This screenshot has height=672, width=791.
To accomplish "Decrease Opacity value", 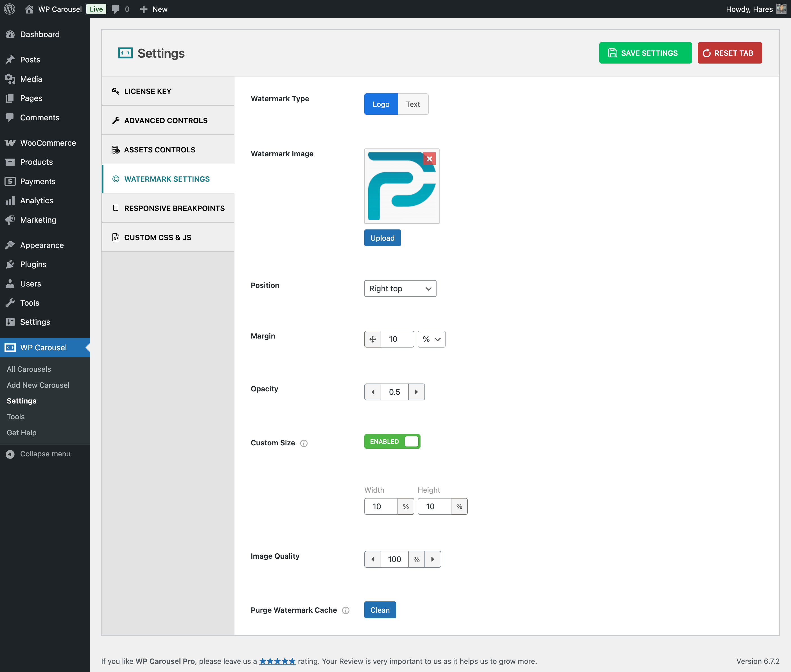I will coord(372,392).
